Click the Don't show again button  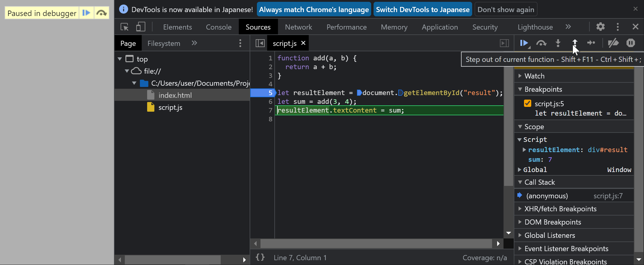pos(506,10)
